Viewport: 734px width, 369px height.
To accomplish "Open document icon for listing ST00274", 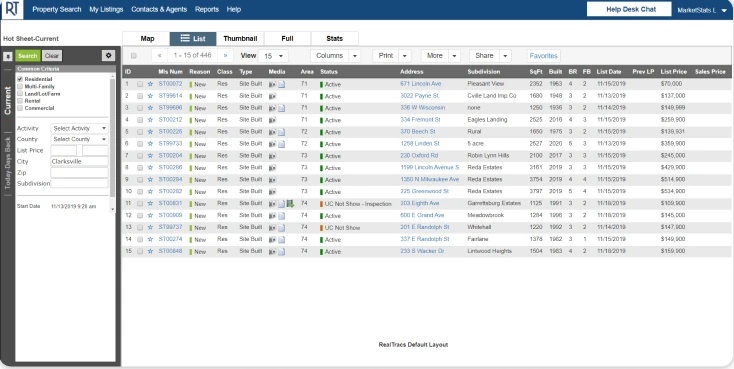I will (281, 239).
